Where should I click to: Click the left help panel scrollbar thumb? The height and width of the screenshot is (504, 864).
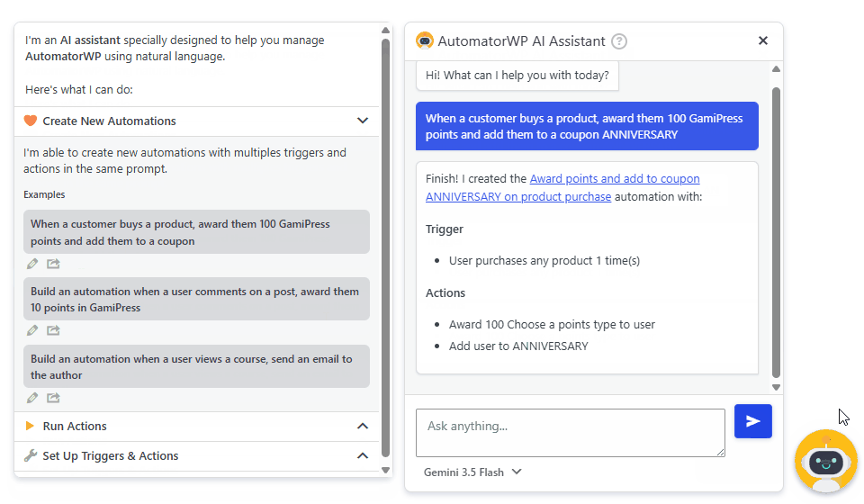(386, 247)
